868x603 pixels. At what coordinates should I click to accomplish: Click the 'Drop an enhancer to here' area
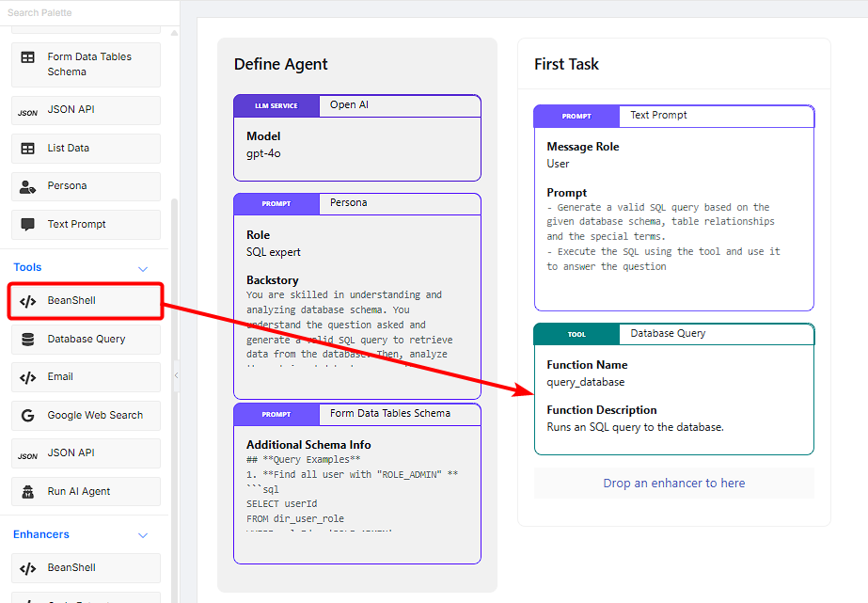(x=673, y=484)
